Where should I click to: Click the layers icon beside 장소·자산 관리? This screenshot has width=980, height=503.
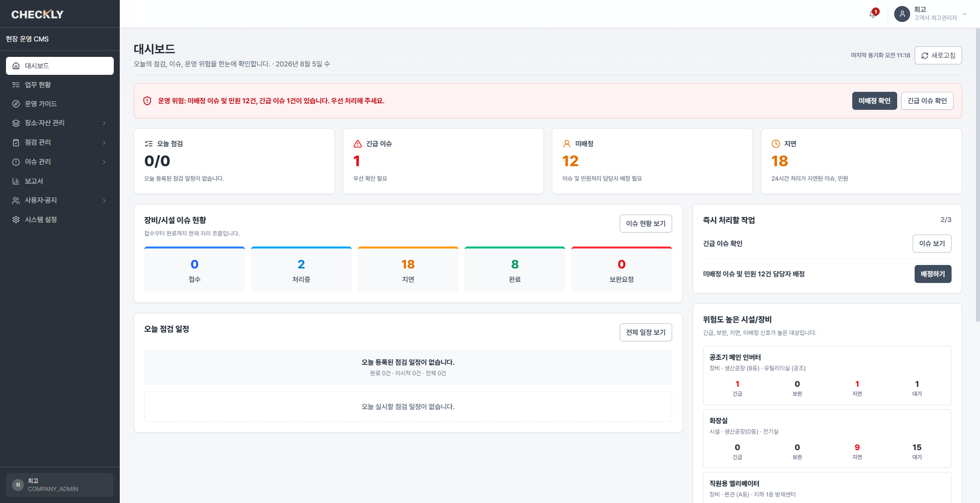click(x=16, y=123)
